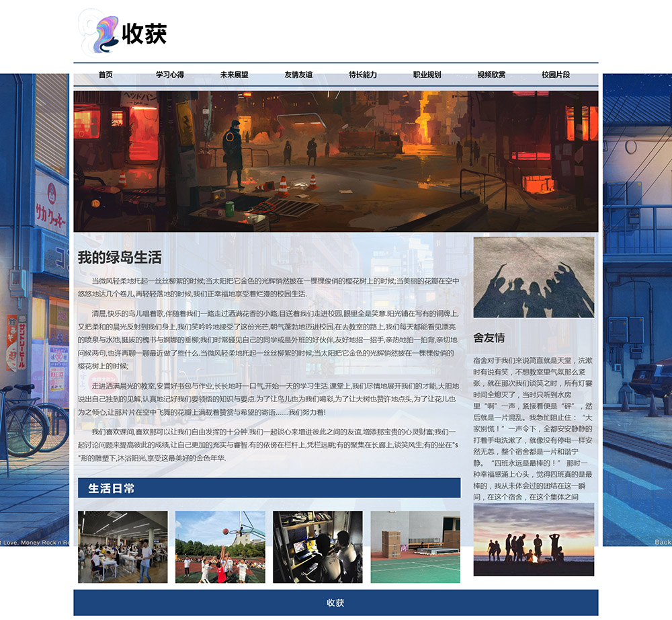
Task: Navigate to the 特长能力 page
Action: 363,75
